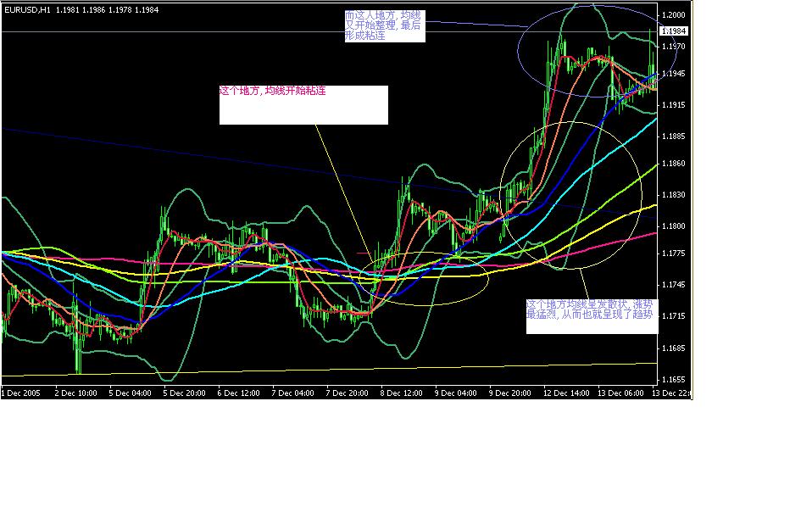Click the 1.1745 price axis label
Image resolution: width=812 pixels, height=507 pixels.
tap(674, 285)
